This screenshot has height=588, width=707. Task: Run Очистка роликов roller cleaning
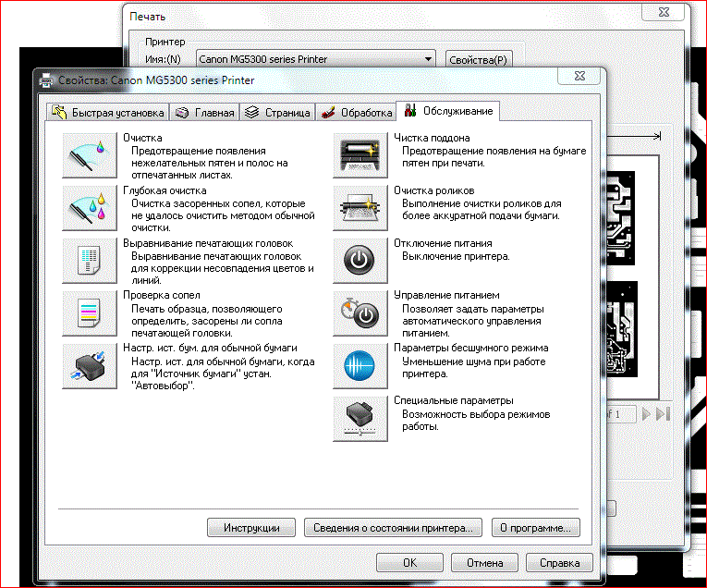pos(360,208)
